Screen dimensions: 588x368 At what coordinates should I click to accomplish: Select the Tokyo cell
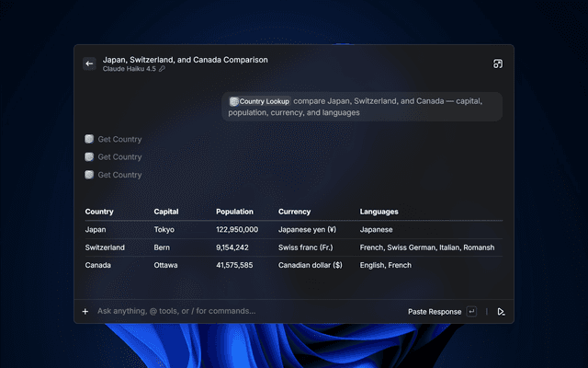click(x=164, y=229)
